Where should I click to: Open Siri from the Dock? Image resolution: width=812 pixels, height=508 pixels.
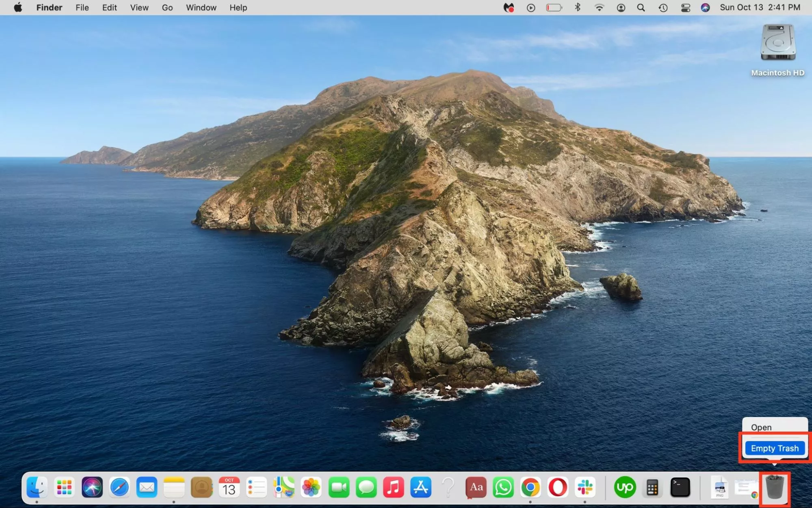[92, 487]
